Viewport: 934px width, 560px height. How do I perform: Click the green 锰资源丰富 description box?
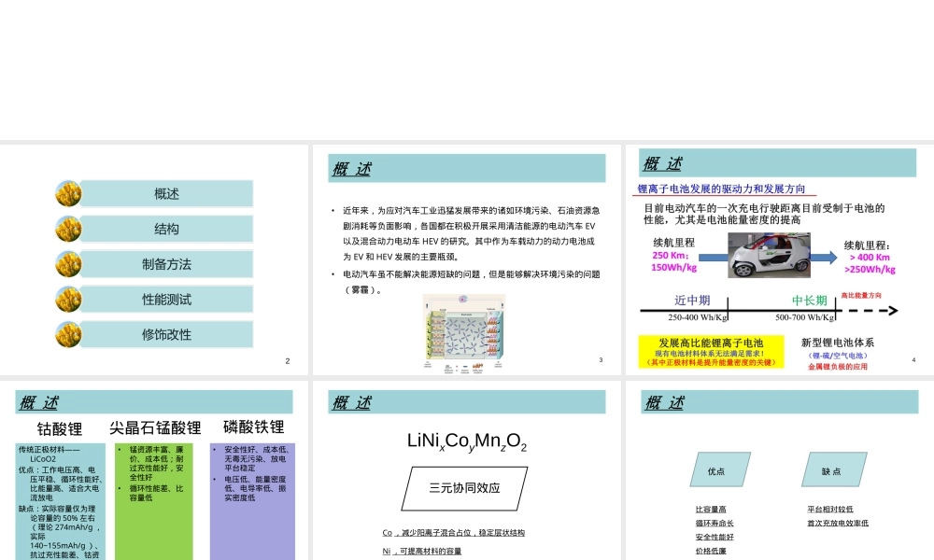click(154, 501)
